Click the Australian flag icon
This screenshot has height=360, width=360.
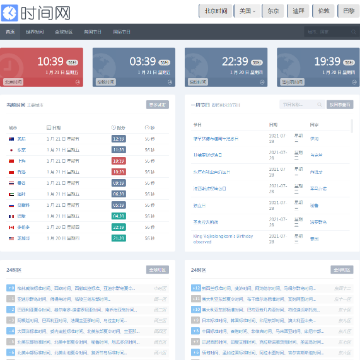[11, 139]
